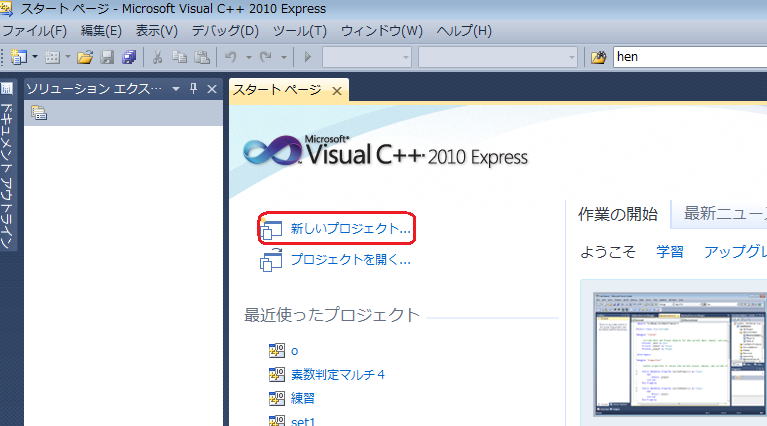Click the Visual Studio IDE preview thumbnail
Screen dimensions: 767x426
click(x=680, y=355)
